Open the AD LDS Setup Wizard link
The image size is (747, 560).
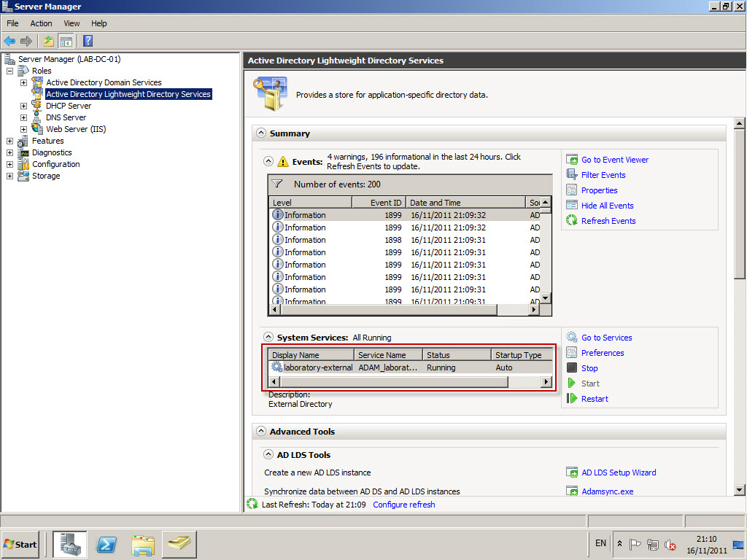(619, 472)
